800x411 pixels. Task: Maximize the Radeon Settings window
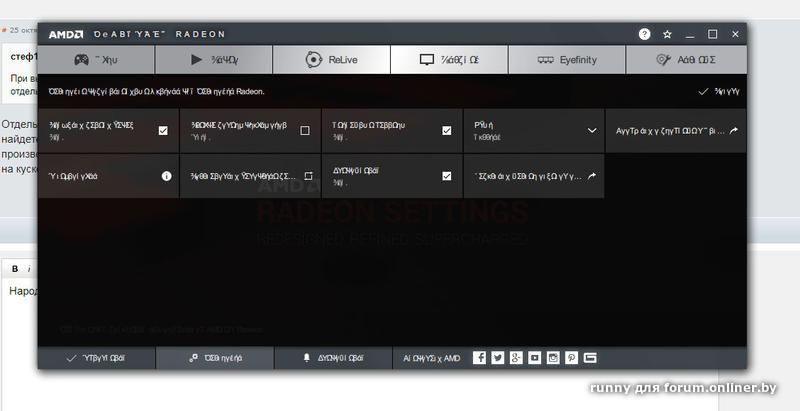coord(713,34)
